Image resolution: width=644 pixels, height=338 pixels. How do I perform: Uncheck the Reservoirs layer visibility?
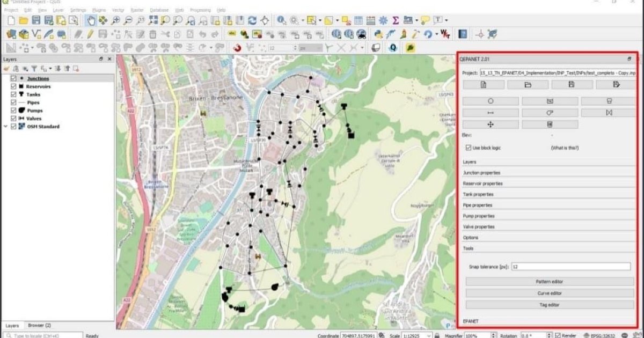click(14, 86)
